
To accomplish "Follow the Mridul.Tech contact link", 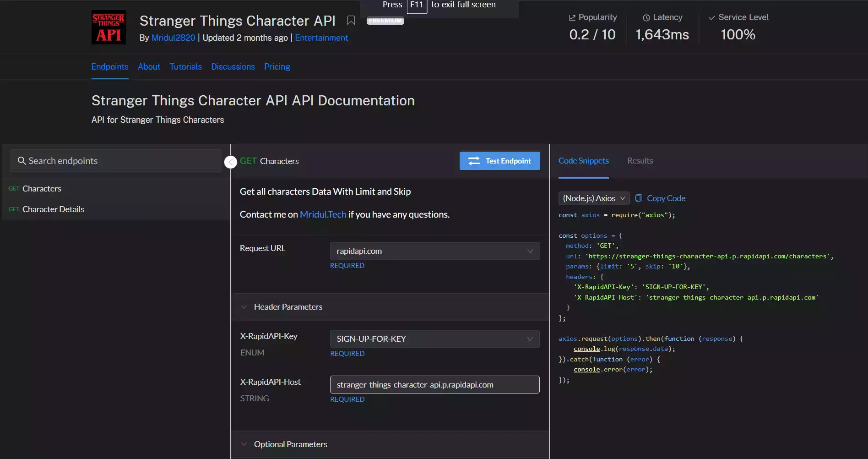I will [323, 214].
